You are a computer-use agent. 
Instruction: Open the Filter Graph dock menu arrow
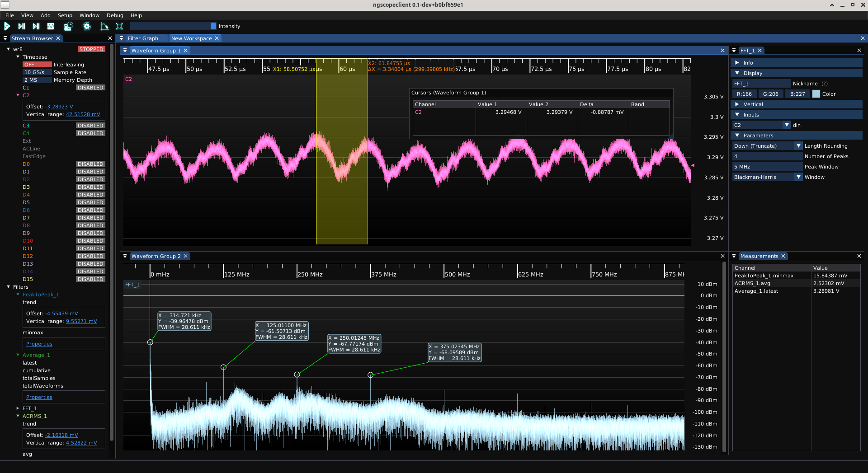[x=121, y=38]
